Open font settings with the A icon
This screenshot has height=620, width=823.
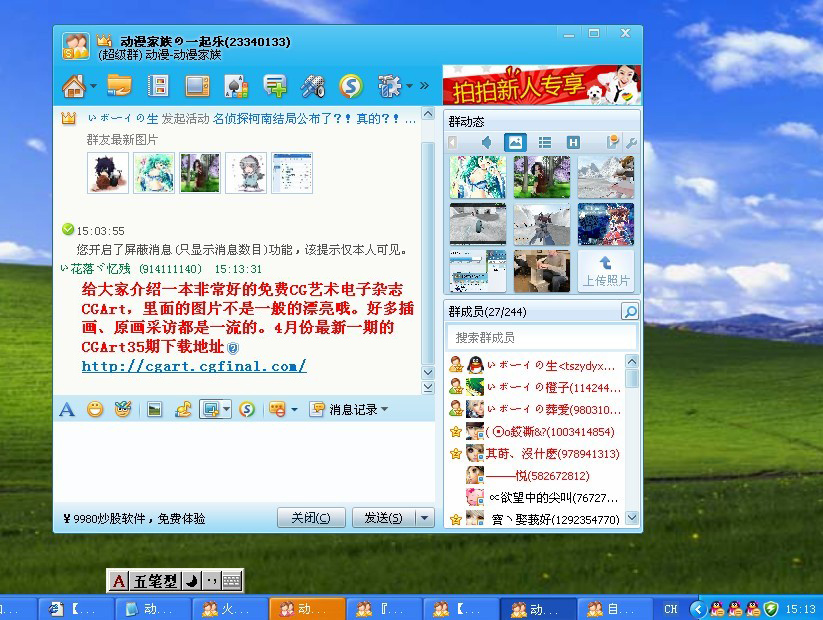pyautogui.click(x=66, y=408)
